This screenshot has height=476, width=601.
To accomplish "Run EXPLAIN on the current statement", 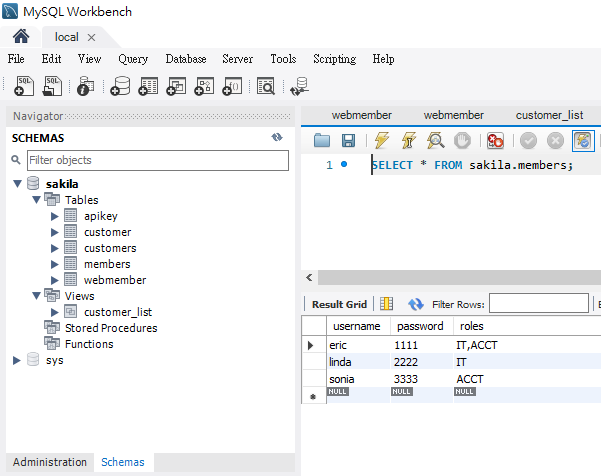I will click(435, 140).
